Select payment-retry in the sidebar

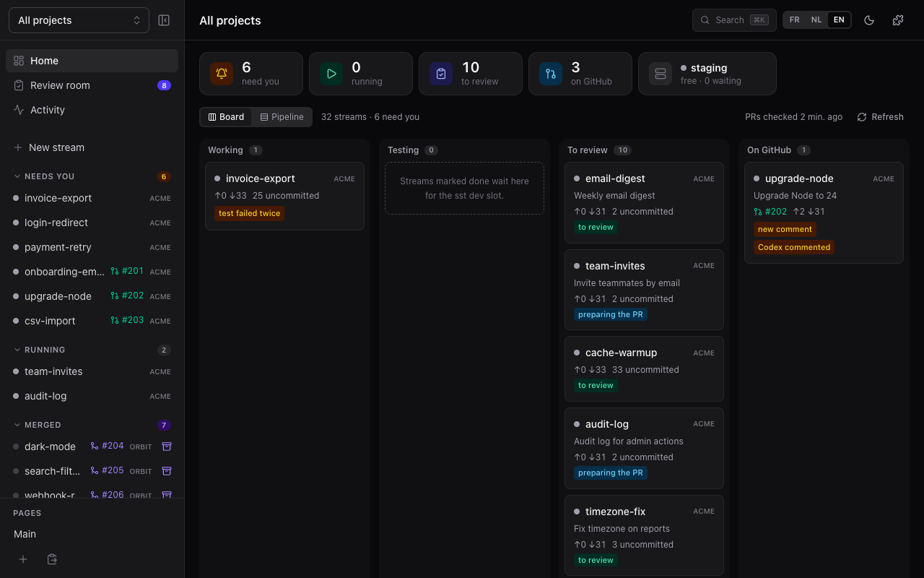(92, 247)
